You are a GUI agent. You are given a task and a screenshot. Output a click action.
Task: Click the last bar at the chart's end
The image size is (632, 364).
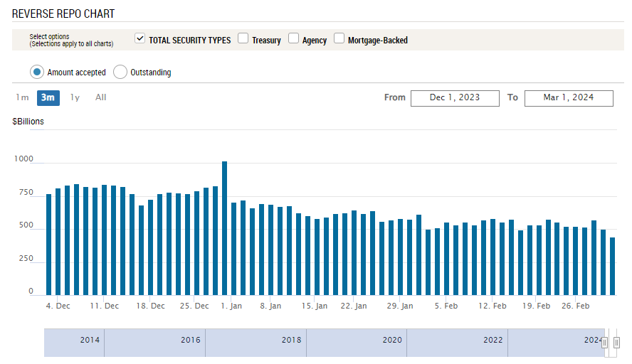[612, 266]
